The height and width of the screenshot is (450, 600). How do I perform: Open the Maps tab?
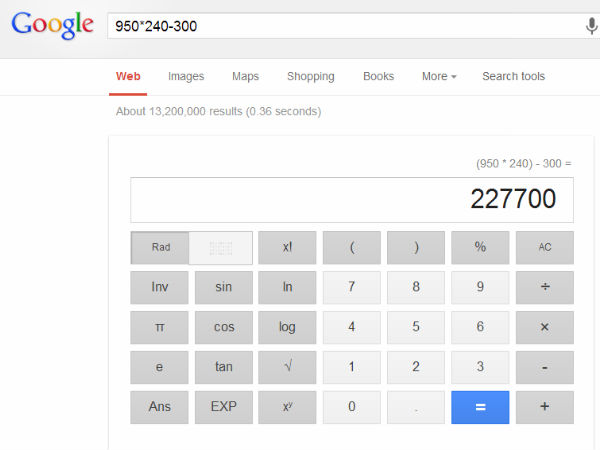pos(245,76)
